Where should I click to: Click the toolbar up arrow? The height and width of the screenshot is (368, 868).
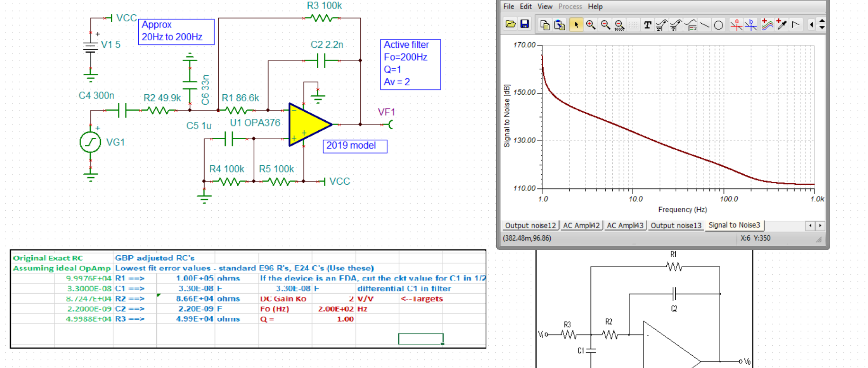[x=822, y=21]
